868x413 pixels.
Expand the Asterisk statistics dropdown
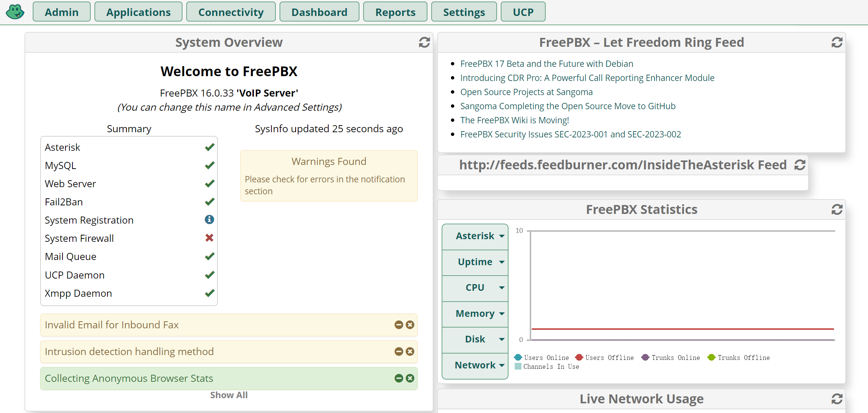pos(475,236)
